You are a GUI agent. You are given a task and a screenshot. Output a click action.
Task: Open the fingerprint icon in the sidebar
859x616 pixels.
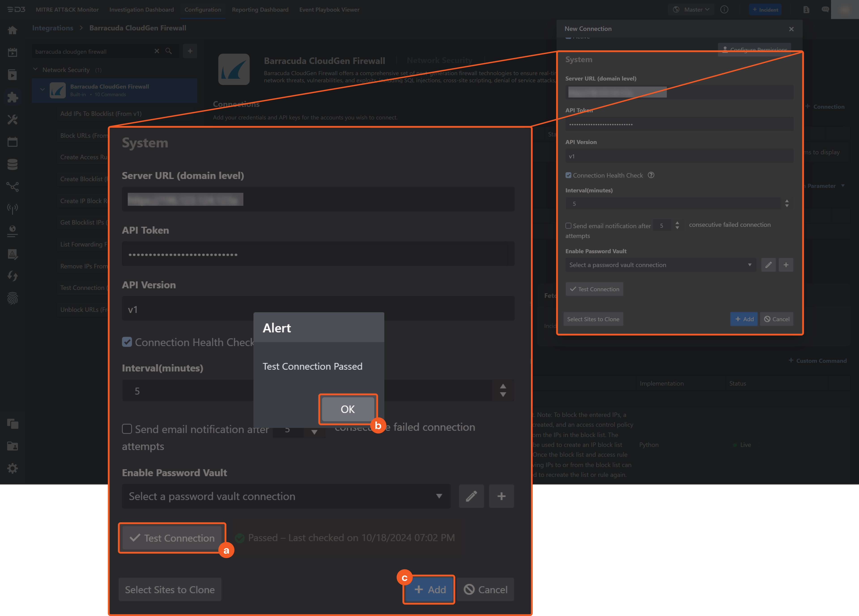point(13,299)
